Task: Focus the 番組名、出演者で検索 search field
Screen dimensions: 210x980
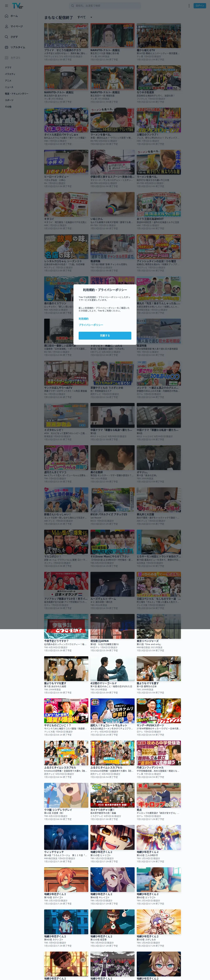Action: (105, 6)
